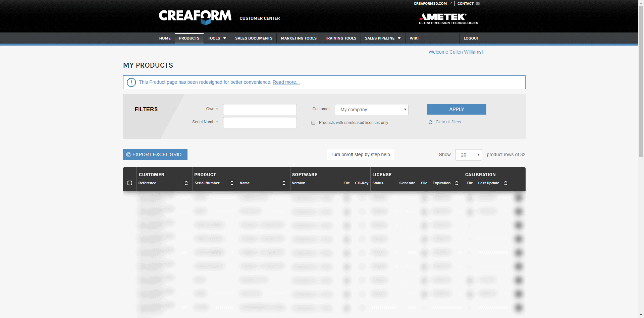Open SALES DOCUMENTS menu item

pyautogui.click(x=254, y=38)
